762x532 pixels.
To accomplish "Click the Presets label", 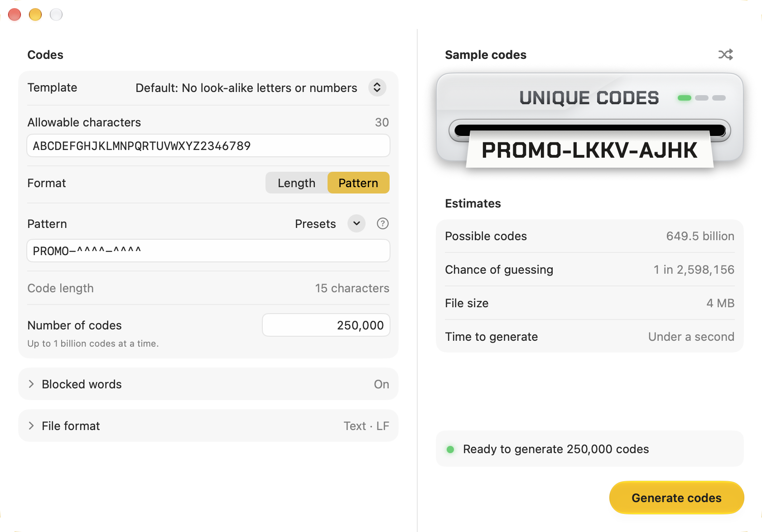I will pyautogui.click(x=315, y=224).
